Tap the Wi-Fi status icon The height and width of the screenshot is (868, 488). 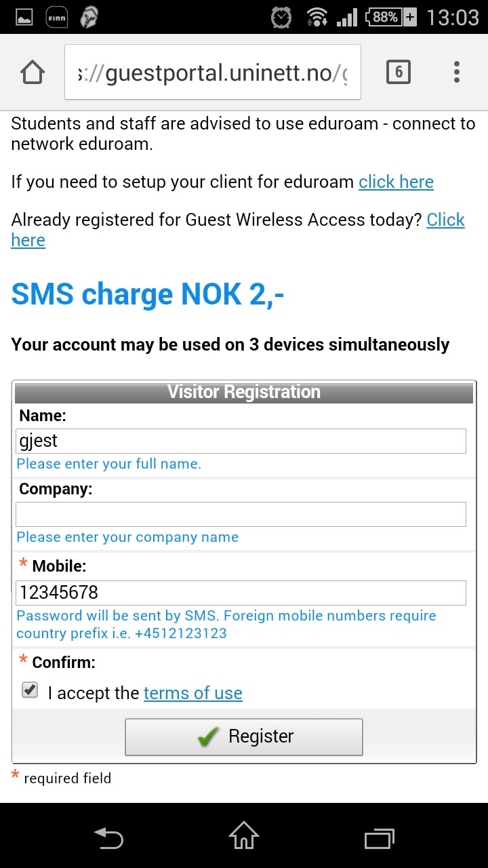click(x=317, y=17)
